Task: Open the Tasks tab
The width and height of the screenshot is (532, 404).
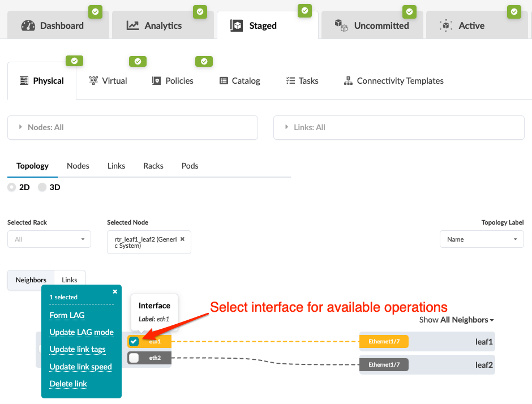Action: tap(302, 81)
